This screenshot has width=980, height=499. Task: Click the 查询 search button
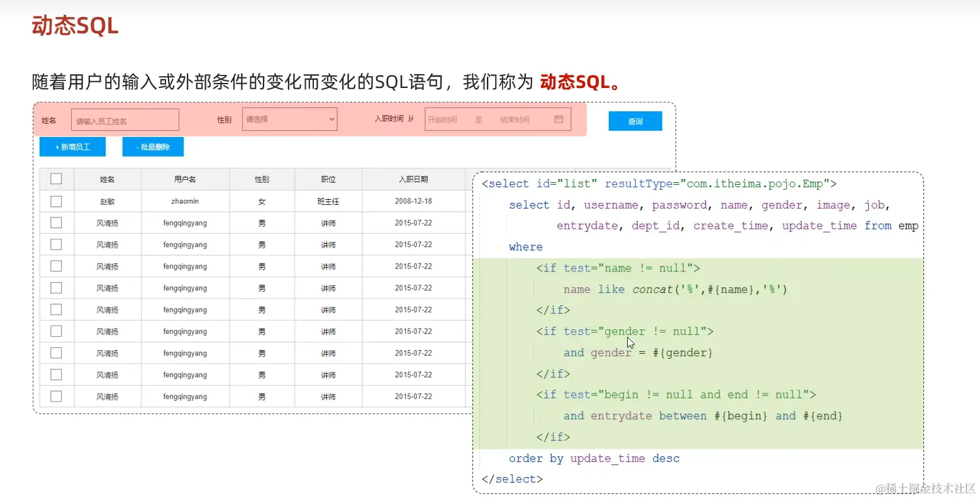click(635, 121)
